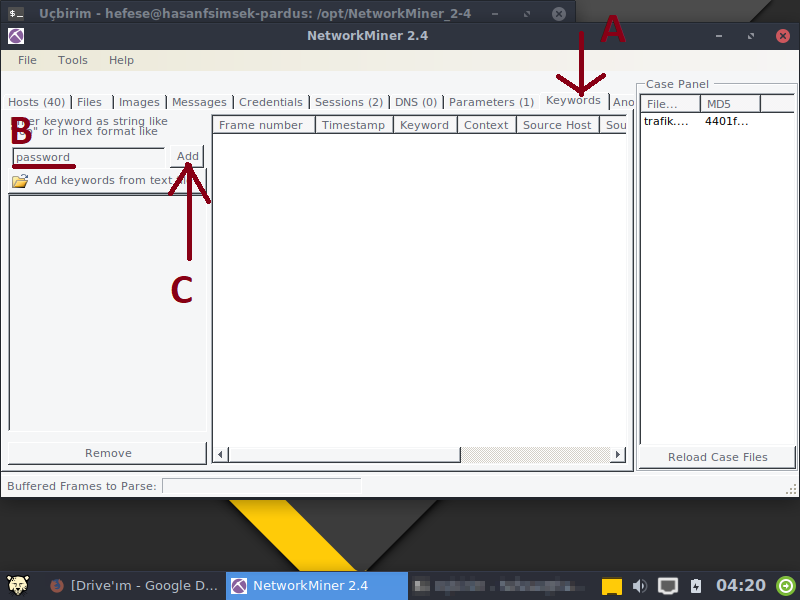Click the green logout icon in taskbar
The width and height of the screenshot is (800, 600).
tap(786, 586)
